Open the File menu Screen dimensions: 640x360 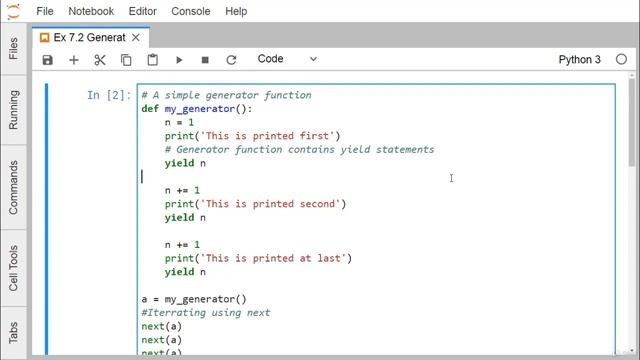click(x=45, y=11)
